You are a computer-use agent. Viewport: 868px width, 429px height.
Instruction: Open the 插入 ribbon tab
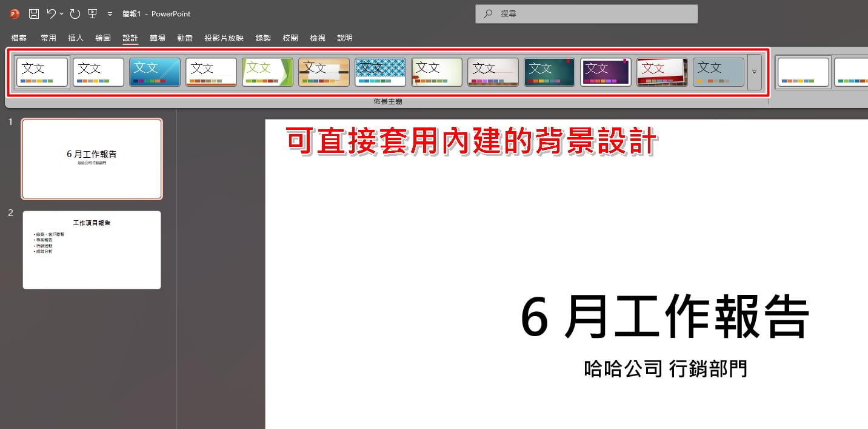(x=76, y=38)
